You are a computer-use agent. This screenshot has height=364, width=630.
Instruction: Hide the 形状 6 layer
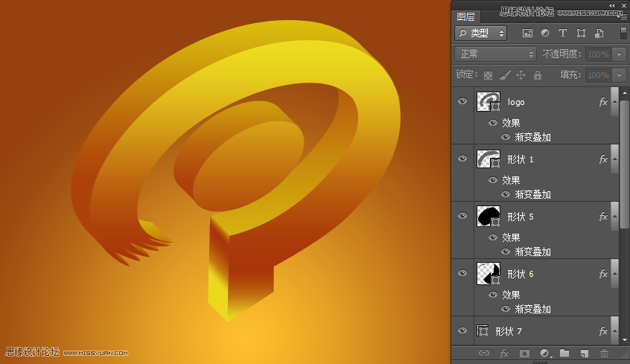[462, 273]
